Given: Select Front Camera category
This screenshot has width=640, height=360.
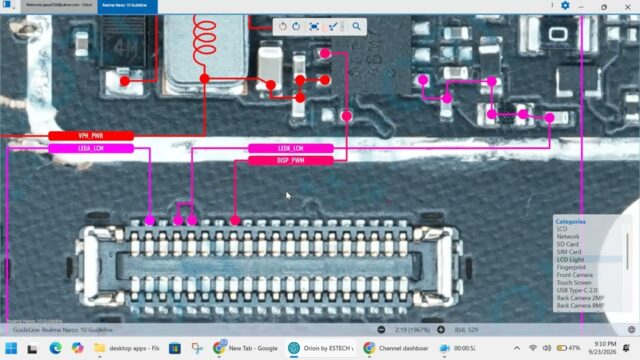Looking at the screenshot, I should [575, 275].
